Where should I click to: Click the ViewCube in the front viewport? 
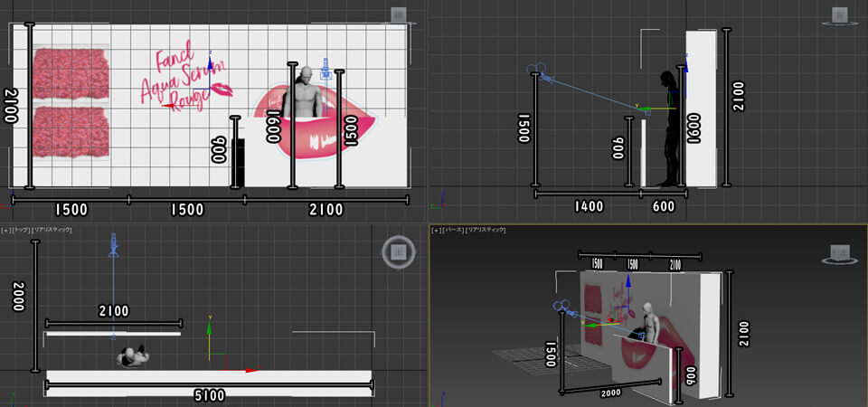[397, 14]
